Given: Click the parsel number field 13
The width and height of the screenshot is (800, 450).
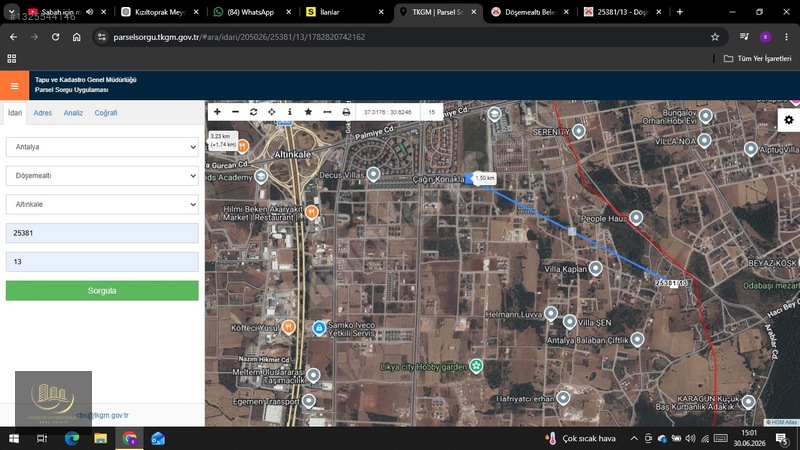Looking at the screenshot, I should [x=102, y=262].
